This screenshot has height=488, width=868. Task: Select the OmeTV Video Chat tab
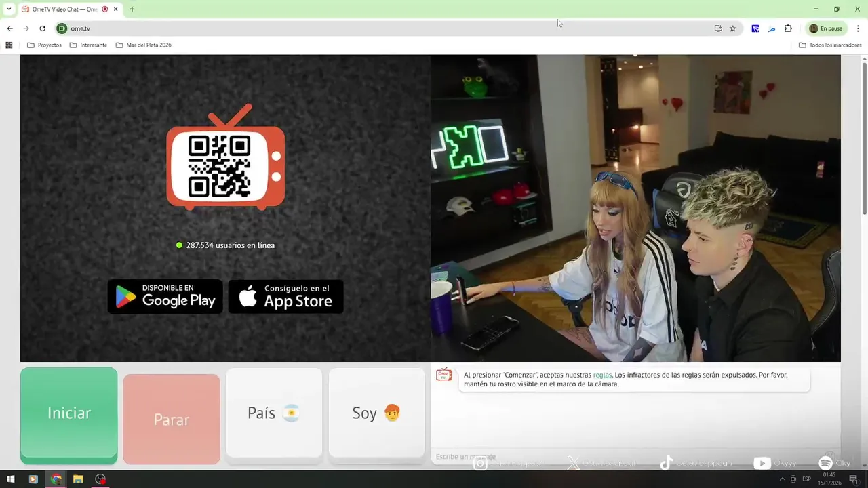click(70, 9)
